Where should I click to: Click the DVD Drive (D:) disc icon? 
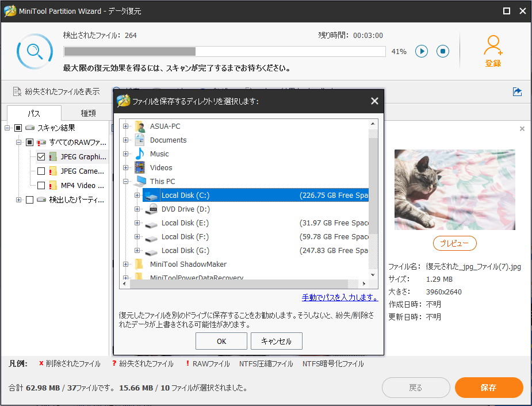(151, 209)
